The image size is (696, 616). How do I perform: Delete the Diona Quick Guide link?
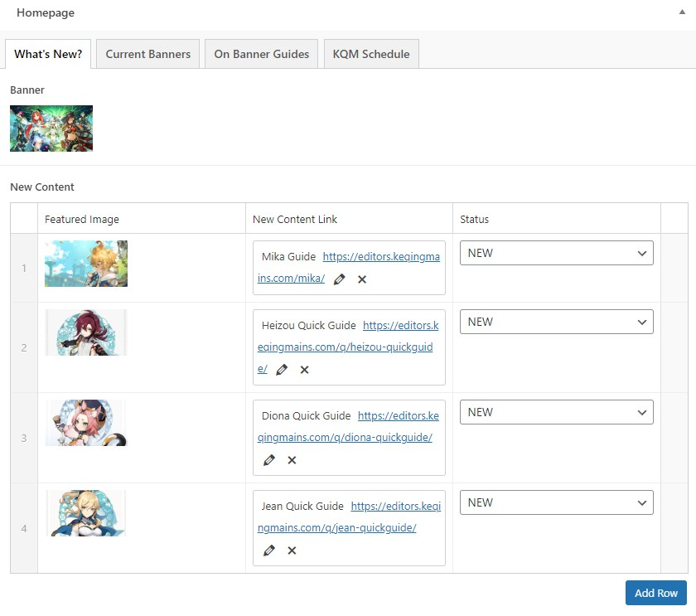coord(292,460)
